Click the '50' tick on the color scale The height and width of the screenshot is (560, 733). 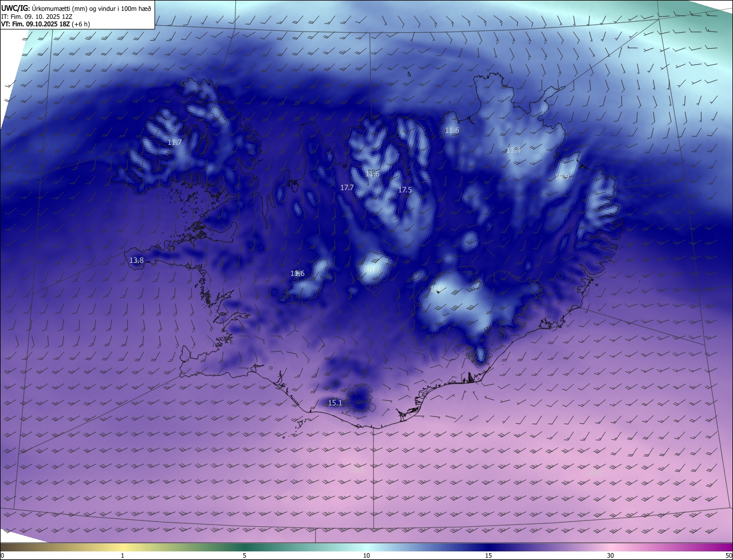(728, 555)
